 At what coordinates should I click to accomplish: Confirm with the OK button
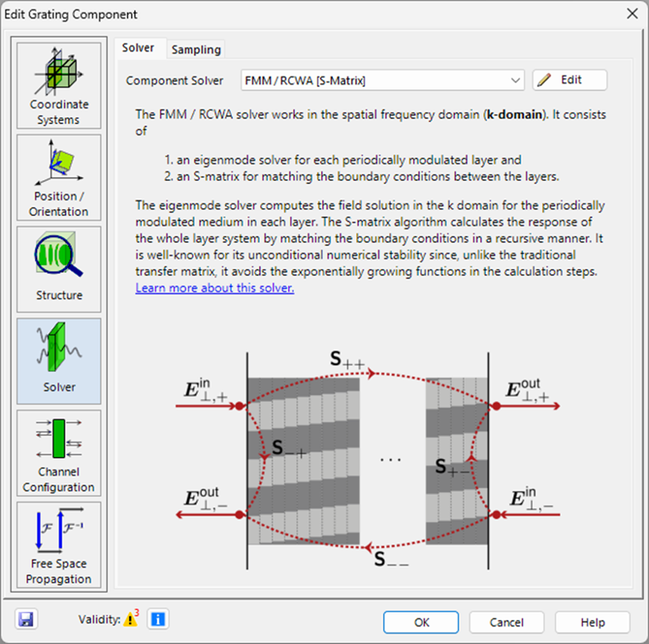(x=421, y=622)
